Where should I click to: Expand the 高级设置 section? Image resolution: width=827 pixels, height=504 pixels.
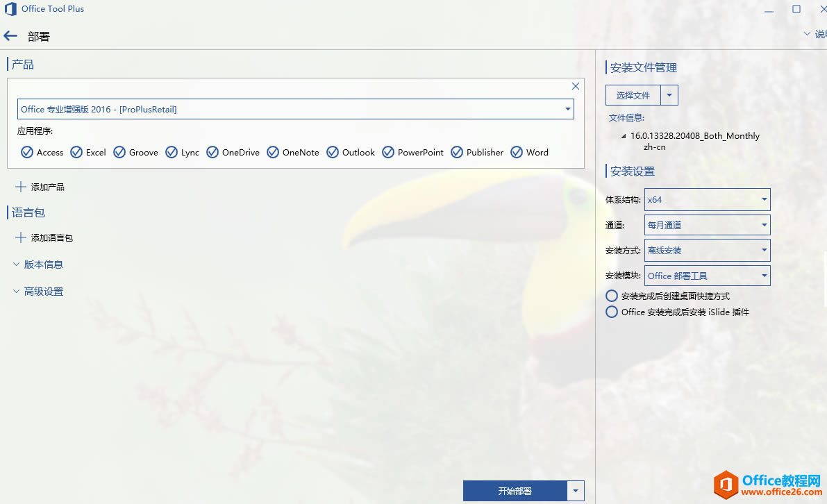(38, 291)
